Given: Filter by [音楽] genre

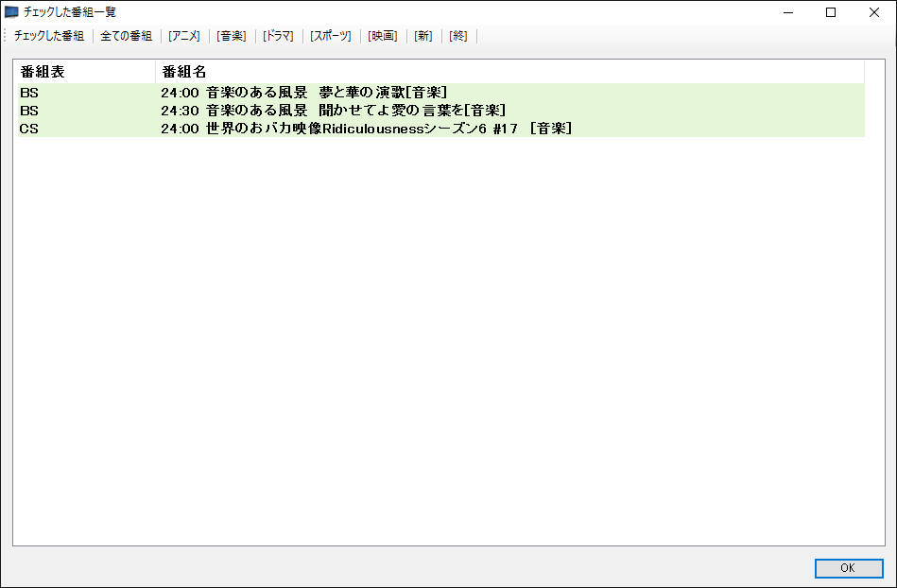Looking at the screenshot, I should (232, 36).
